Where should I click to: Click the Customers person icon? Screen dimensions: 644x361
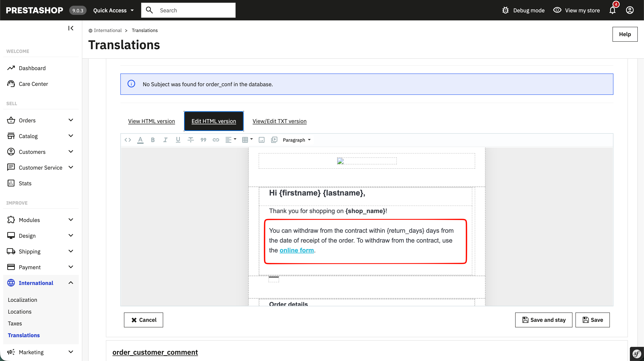click(11, 152)
